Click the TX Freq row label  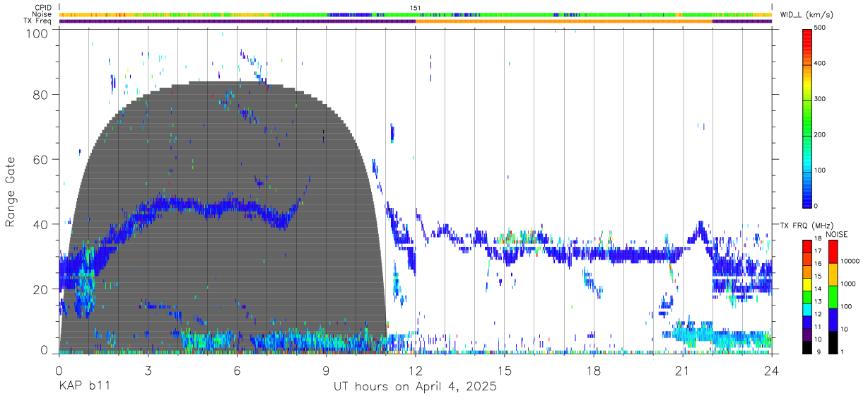coord(38,21)
